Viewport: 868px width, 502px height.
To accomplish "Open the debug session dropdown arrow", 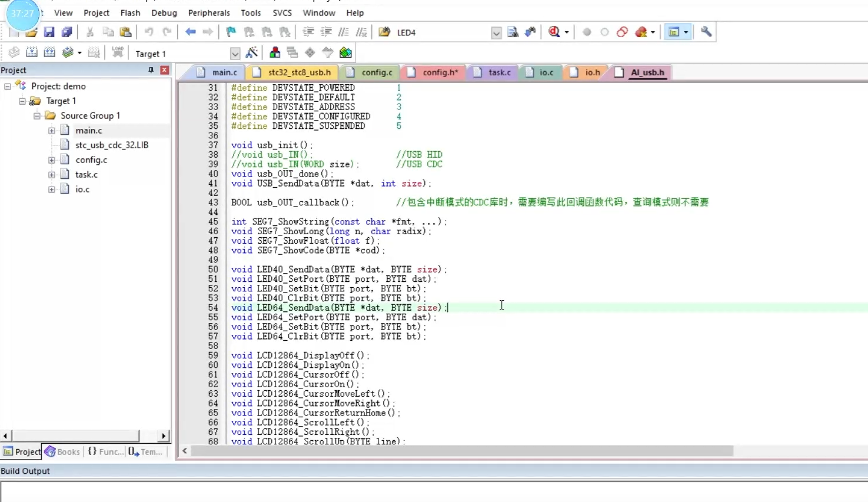I will point(567,32).
